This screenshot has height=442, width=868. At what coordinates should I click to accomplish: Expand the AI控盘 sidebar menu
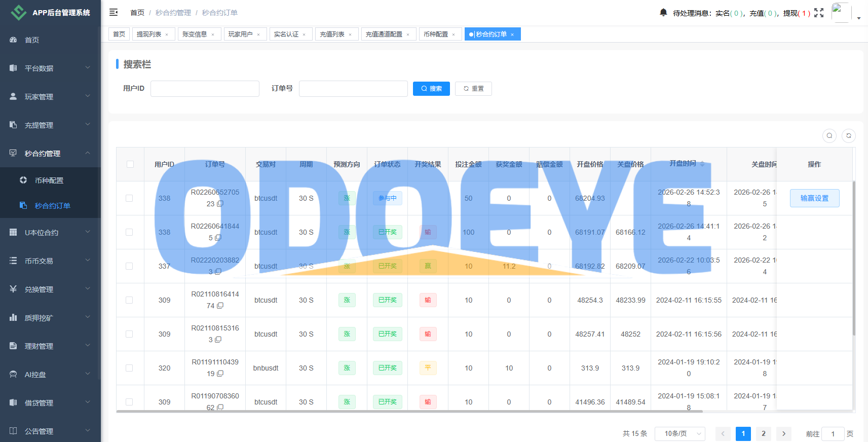[50, 374]
